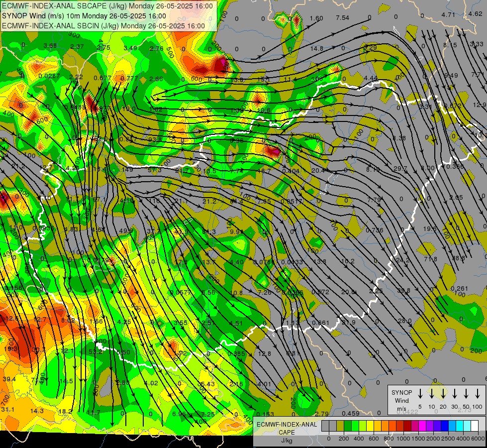
Task: Click the 28.0 value on the map
Action: [405, 321]
